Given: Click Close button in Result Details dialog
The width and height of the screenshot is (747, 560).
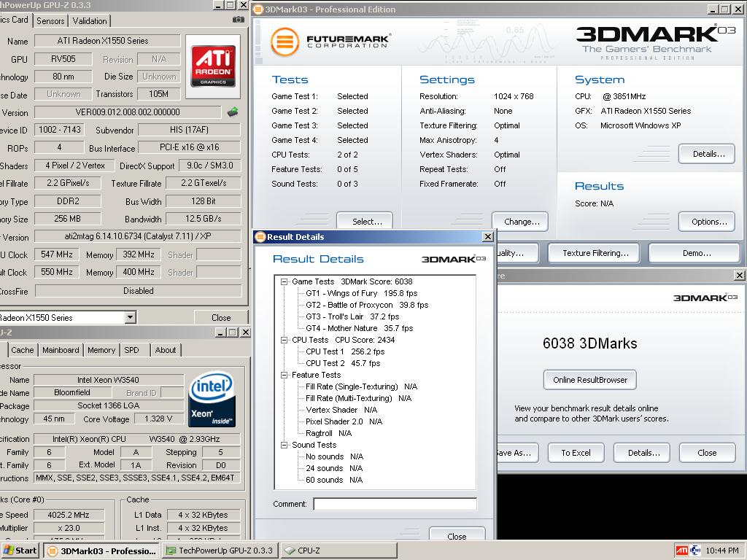Looking at the screenshot, I should click(457, 534).
